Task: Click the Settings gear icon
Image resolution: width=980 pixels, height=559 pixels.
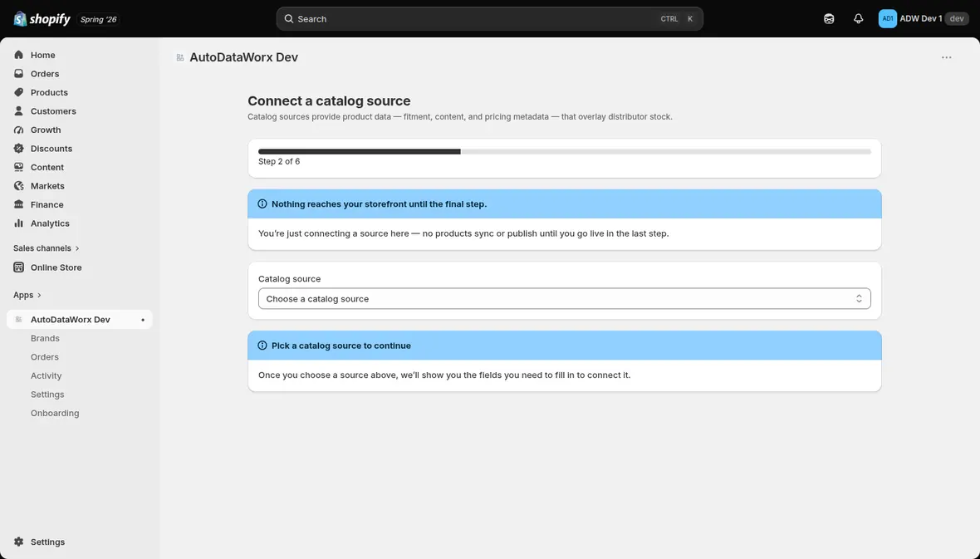Action: click(x=19, y=542)
